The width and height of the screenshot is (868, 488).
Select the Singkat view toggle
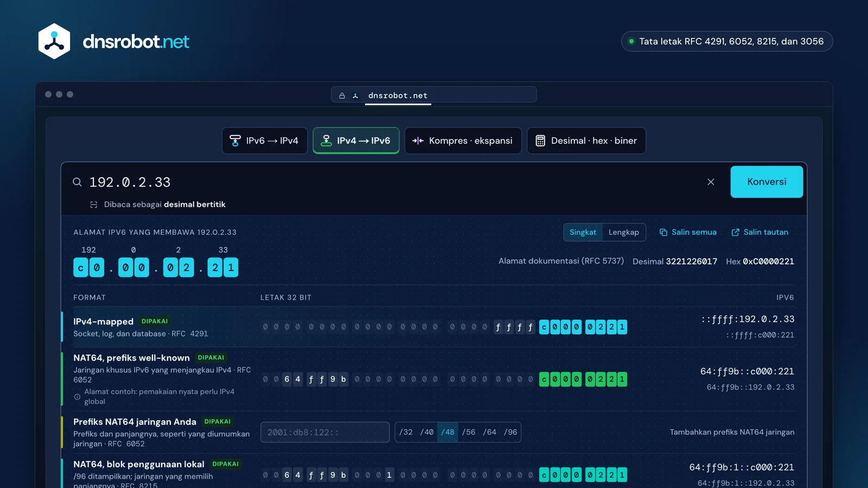(583, 232)
